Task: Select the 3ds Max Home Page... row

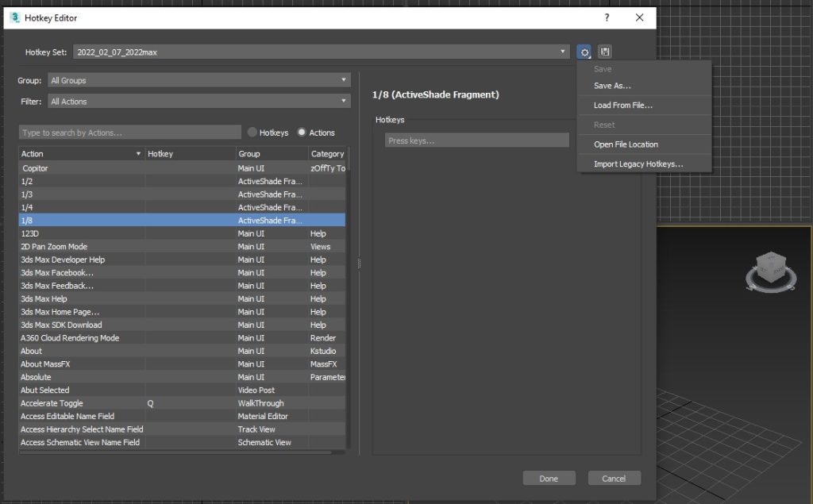Action: pyautogui.click(x=182, y=312)
